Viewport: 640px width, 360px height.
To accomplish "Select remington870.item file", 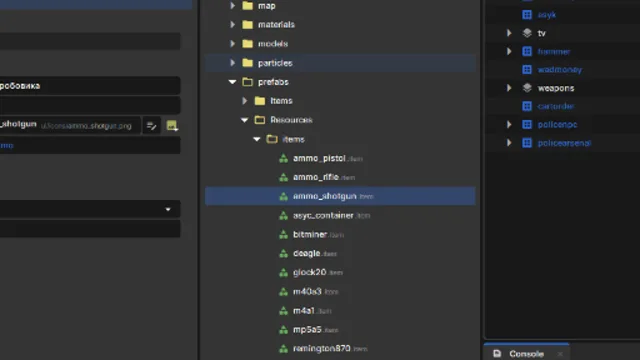I will pyautogui.click(x=330, y=349).
